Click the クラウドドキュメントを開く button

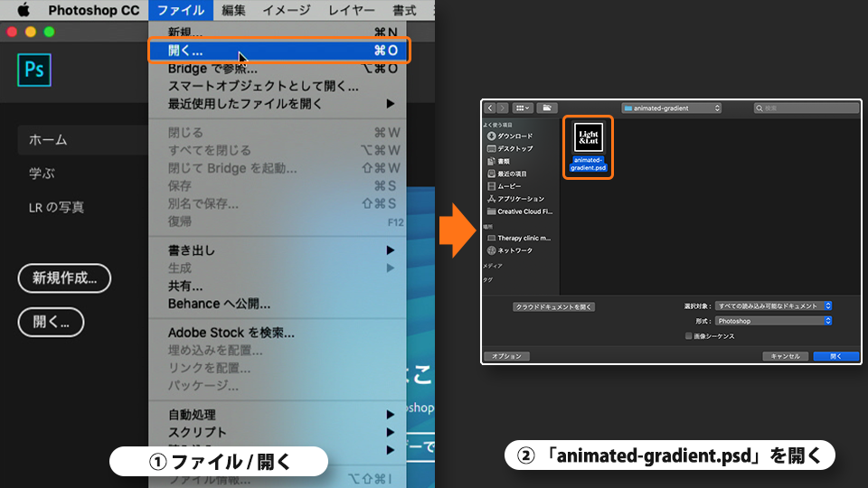(x=553, y=306)
